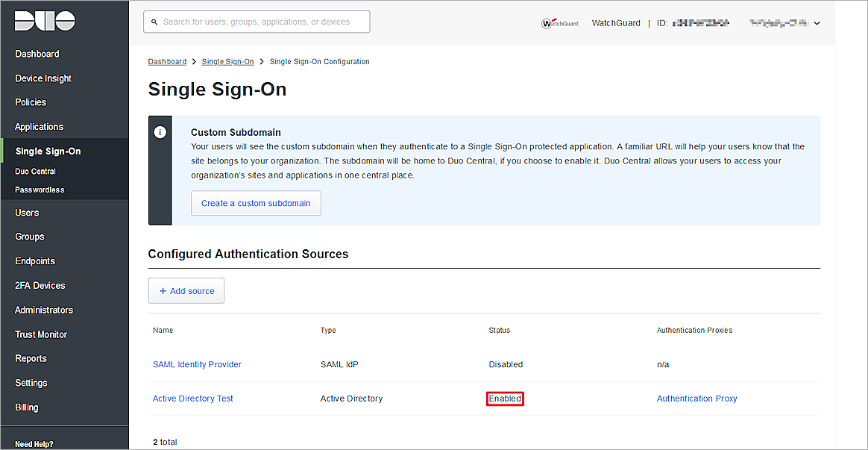Image resolution: width=868 pixels, height=450 pixels.
Task: Enable the highlighted status field for Active Directory
Action: click(505, 399)
